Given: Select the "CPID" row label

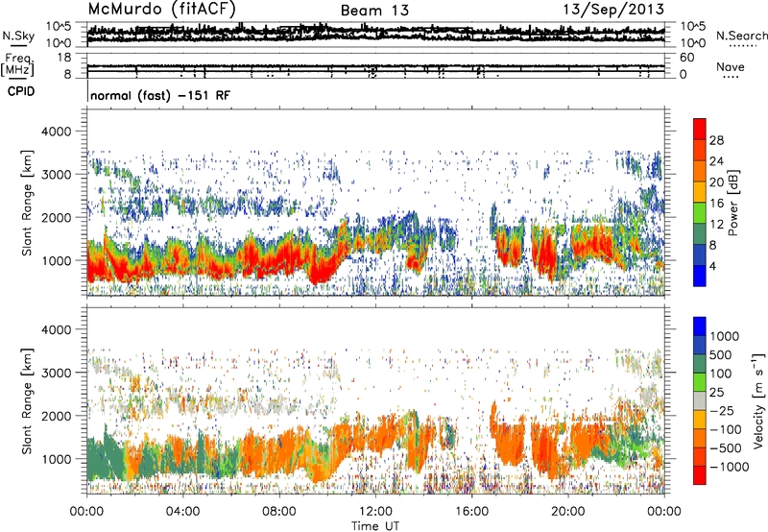Looking at the screenshot, I should click(21, 91).
